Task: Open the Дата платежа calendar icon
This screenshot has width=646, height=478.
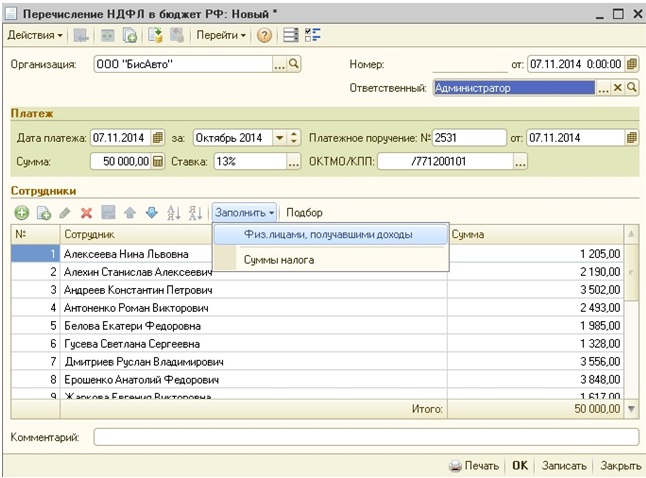Action: coord(158,138)
